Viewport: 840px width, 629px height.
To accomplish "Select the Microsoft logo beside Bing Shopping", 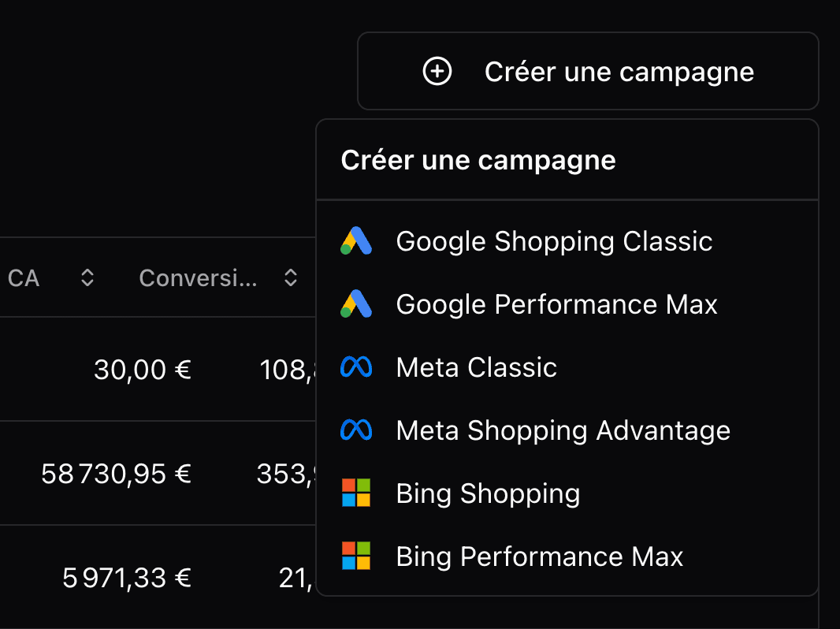I will [x=356, y=493].
